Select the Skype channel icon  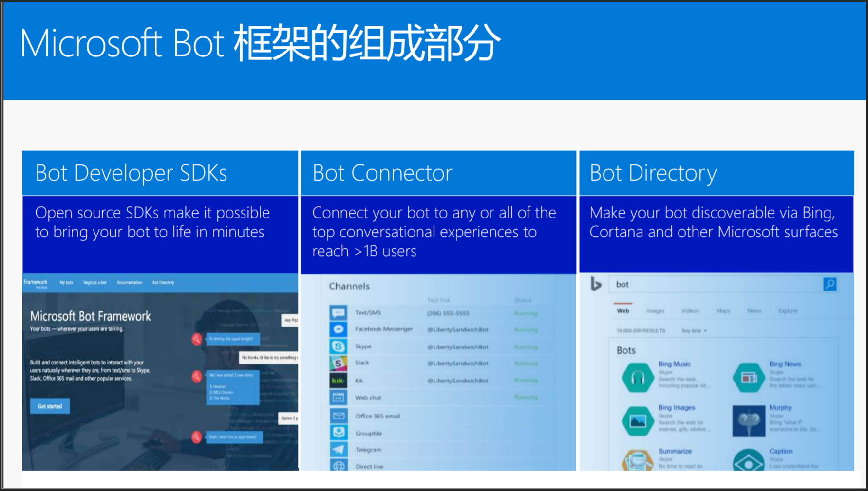(338, 346)
